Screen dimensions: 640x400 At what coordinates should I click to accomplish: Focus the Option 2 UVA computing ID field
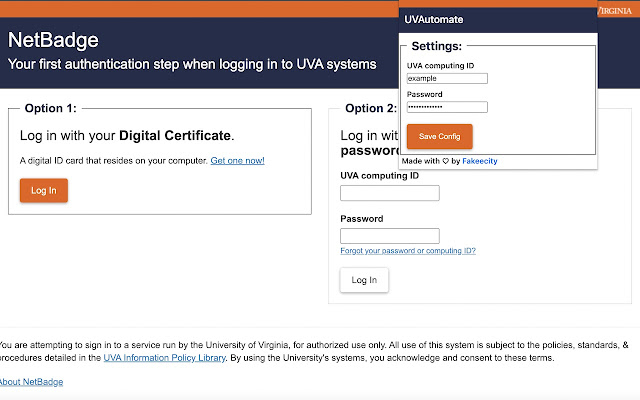point(390,193)
